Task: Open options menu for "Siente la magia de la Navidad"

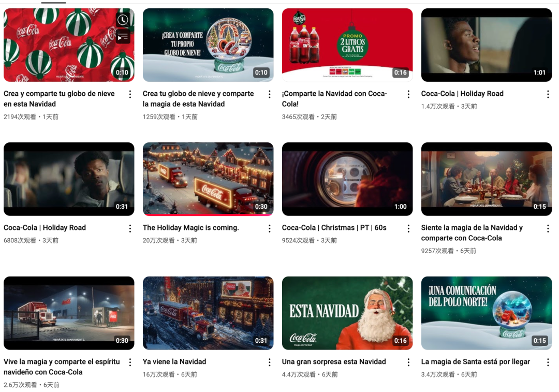Action: coord(548,228)
